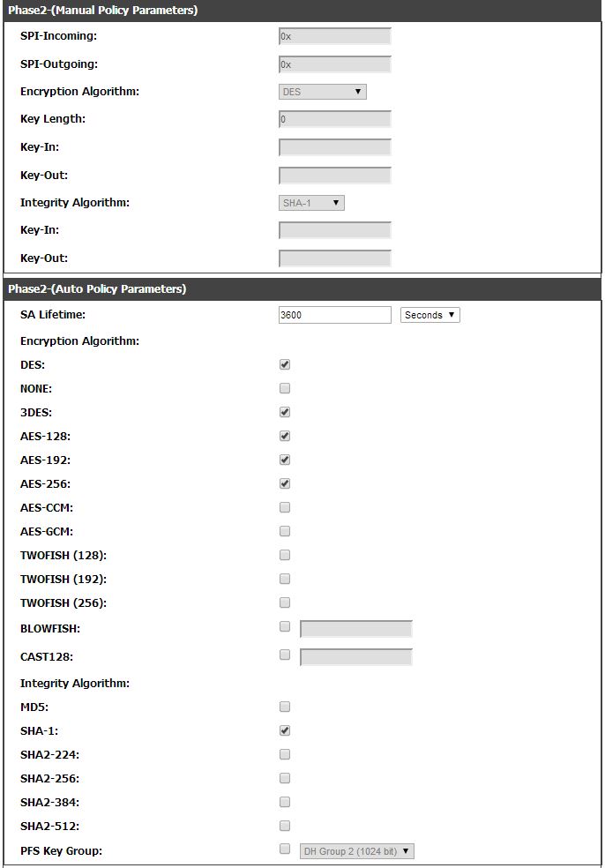Uncheck the DES encryption checkbox
This screenshot has width=605, height=868.
(284, 364)
